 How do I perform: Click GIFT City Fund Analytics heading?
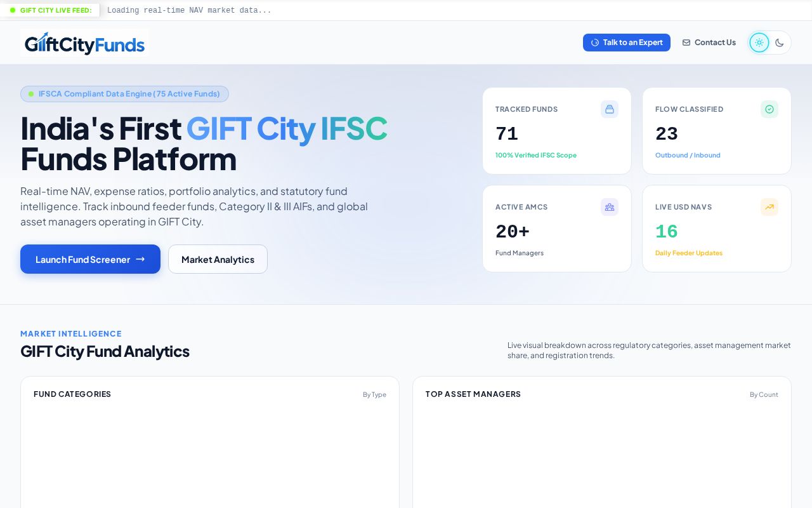(x=105, y=351)
